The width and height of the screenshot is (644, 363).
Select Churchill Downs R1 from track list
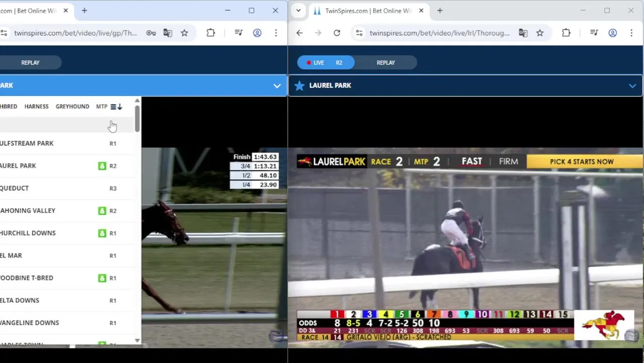tap(67, 233)
